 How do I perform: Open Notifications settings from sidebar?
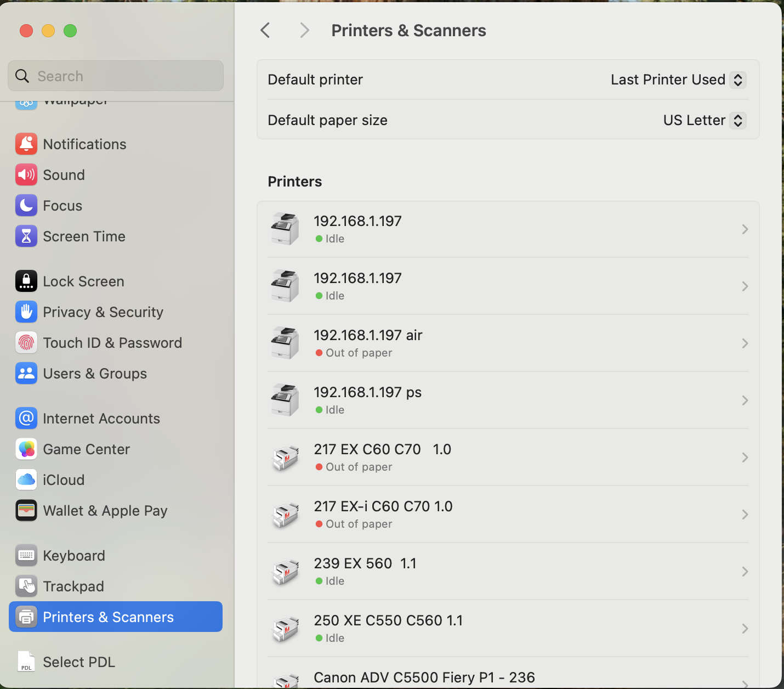tap(84, 144)
